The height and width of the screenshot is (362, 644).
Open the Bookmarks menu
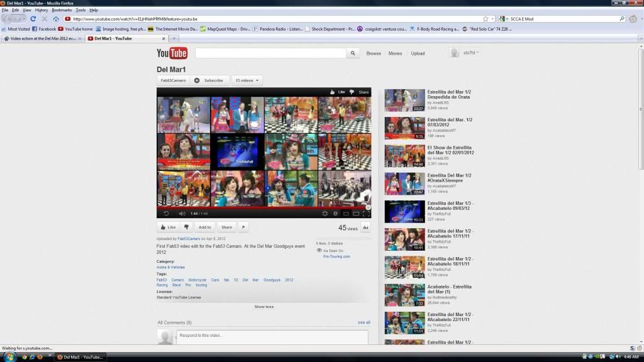[62, 10]
